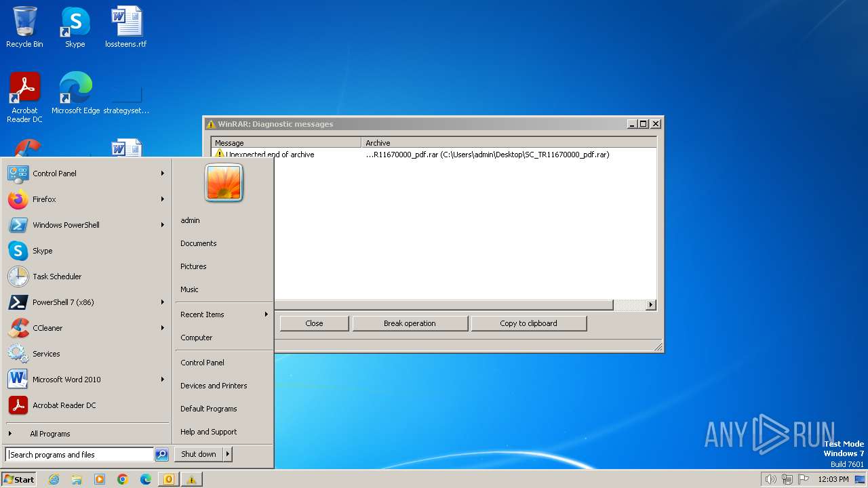Click the Acrobat Reader DC icon in Start menu
Screen dimensions: 868x488
click(18, 405)
